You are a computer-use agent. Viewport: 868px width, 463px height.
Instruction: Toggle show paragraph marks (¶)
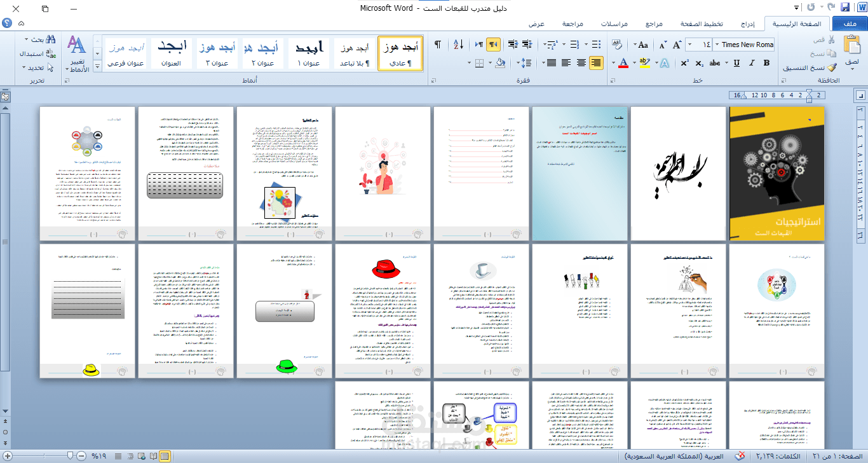coord(438,45)
